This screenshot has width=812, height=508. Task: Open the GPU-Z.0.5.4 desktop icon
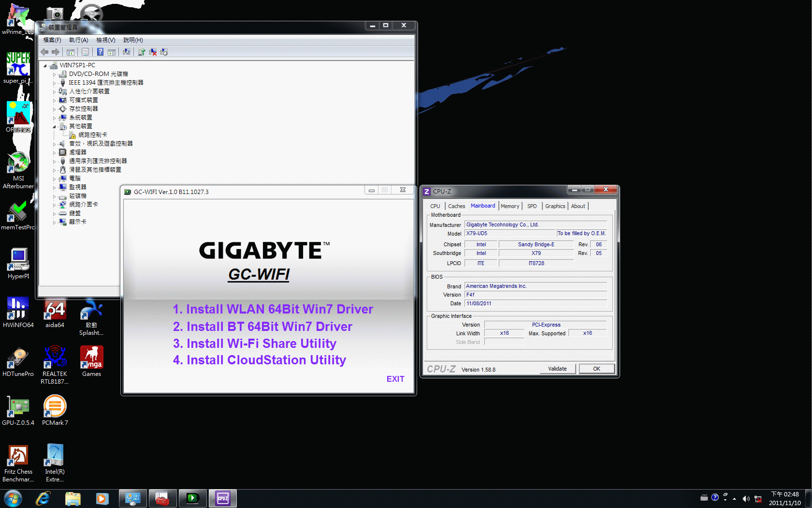18,410
